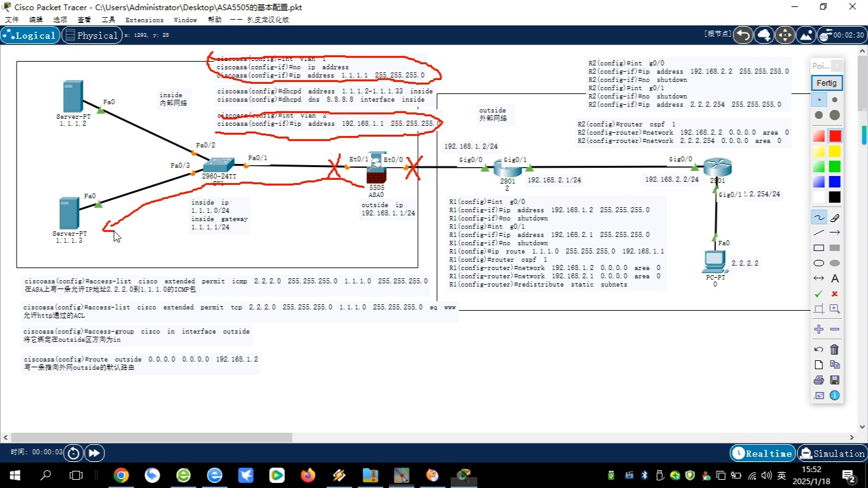Select the filled gray rectangle tool

pos(835,248)
